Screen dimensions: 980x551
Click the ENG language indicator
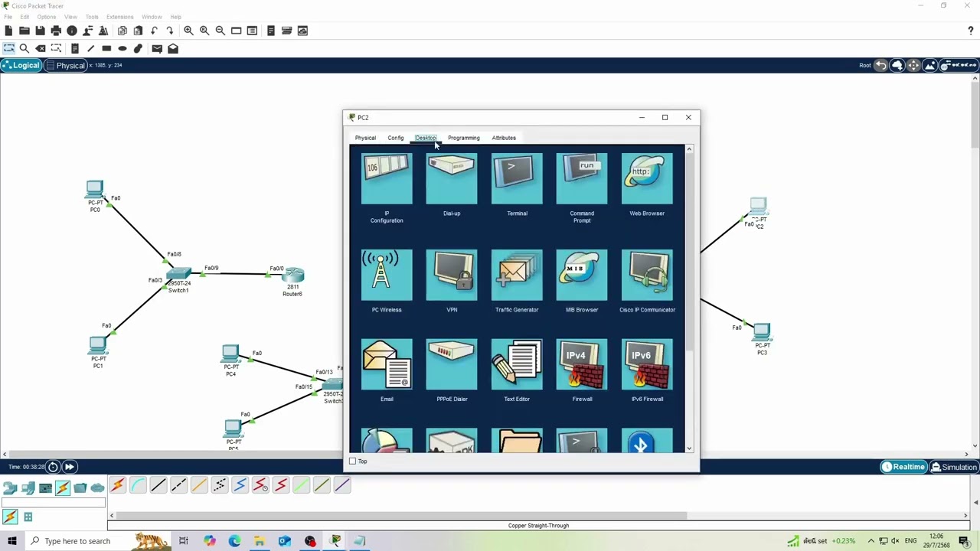tap(910, 541)
